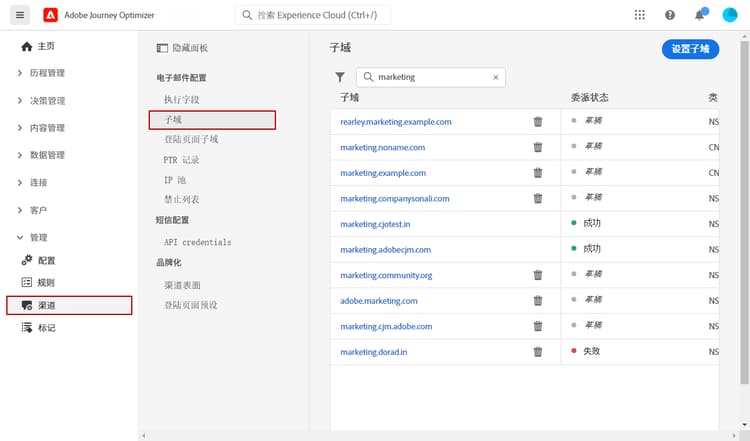The image size is (750, 441).
Task: Open marketing.community.org subdomain link
Action: coord(386,275)
